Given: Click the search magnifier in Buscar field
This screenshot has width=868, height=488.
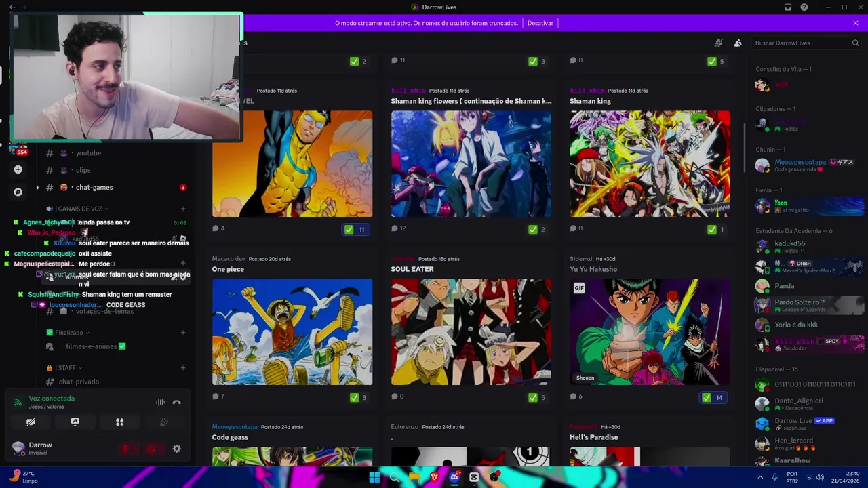Looking at the screenshot, I should point(855,43).
